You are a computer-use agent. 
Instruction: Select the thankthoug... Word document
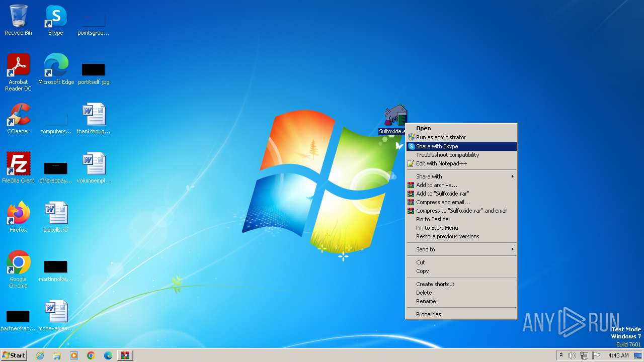[x=94, y=119]
